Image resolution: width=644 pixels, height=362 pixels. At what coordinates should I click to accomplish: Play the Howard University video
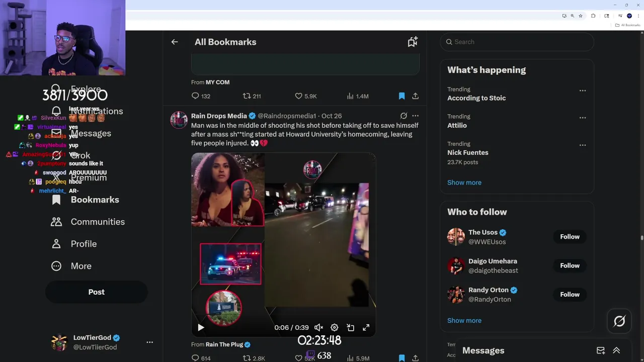(201, 327)
